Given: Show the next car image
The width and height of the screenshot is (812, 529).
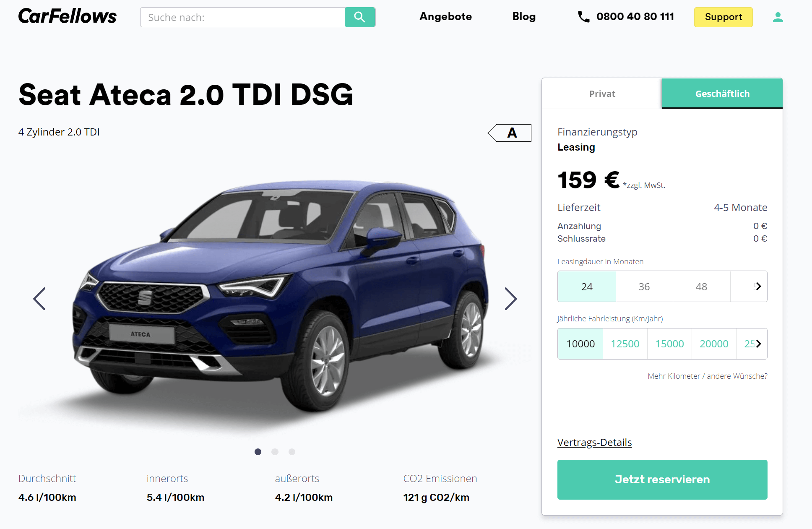Looking at the screenshot, I should coord(510,299).
